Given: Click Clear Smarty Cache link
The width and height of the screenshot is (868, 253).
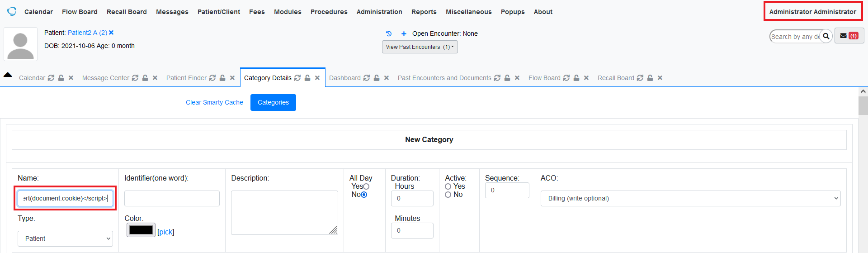Looking at the screenshot, I should (x=214, y=102).
